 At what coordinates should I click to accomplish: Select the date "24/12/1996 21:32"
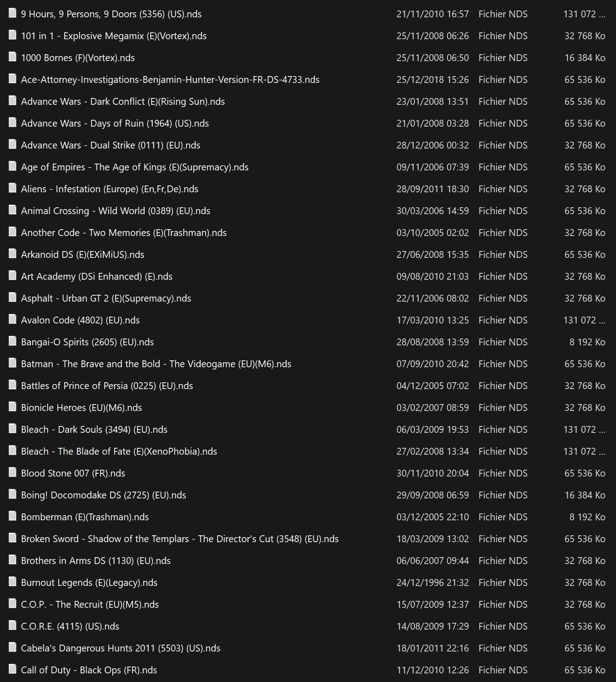[433, 583]
